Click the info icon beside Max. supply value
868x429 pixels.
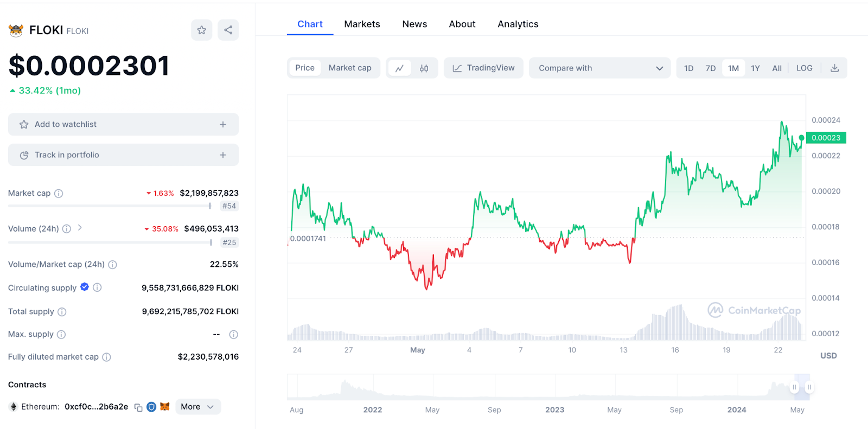coord(234,335)
